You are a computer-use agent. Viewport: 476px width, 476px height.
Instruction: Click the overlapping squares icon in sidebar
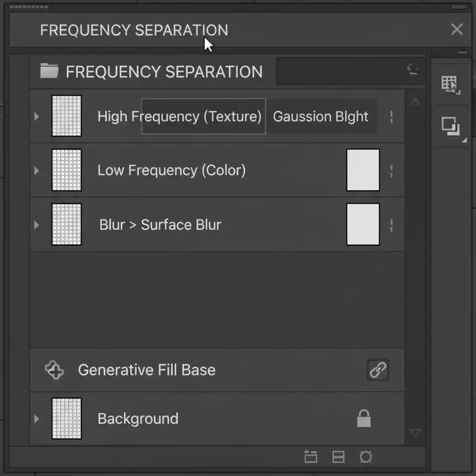click(450, 126)
